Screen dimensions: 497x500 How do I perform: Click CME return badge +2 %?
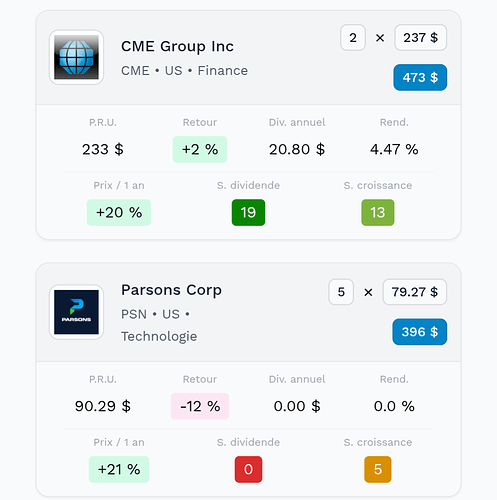(200, 149)
